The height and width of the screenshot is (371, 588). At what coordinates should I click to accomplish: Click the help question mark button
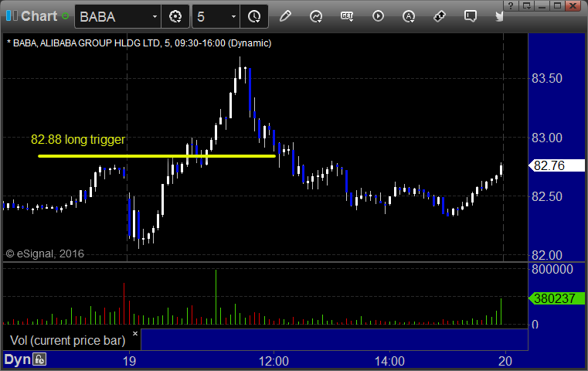click(x=511, y=5)
